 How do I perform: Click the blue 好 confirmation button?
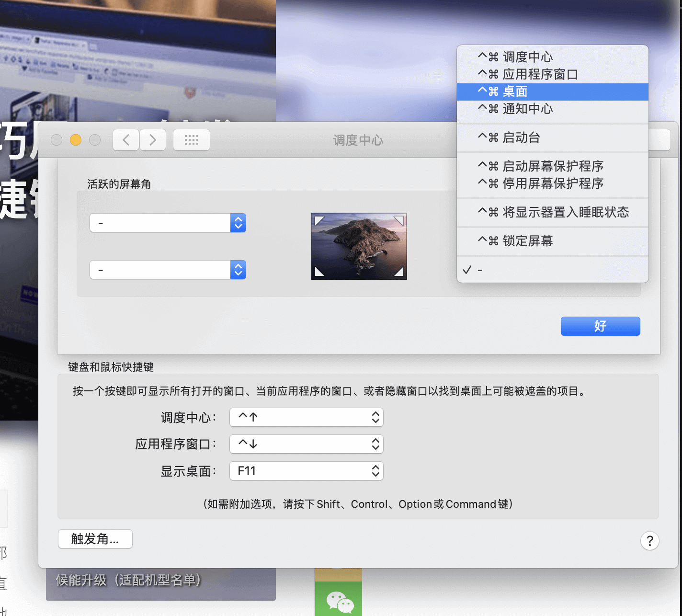[x=600, y=326]
